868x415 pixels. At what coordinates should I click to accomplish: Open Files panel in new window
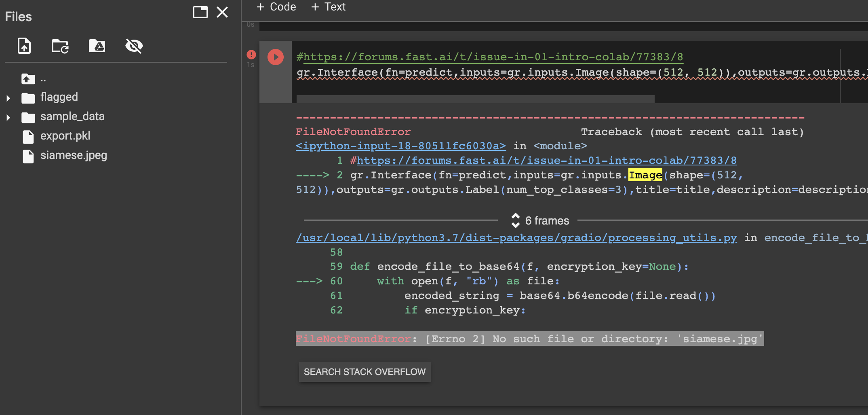tap(200, 12)
